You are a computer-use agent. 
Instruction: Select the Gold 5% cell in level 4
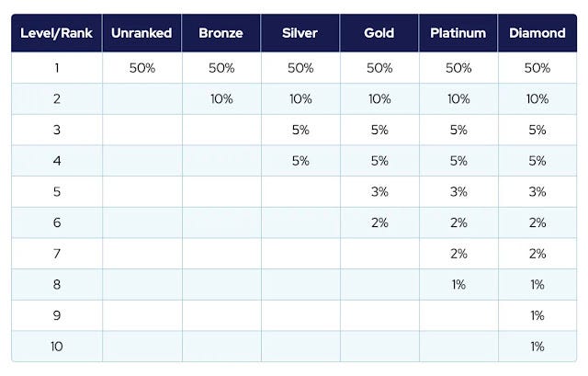pos(379,161)
